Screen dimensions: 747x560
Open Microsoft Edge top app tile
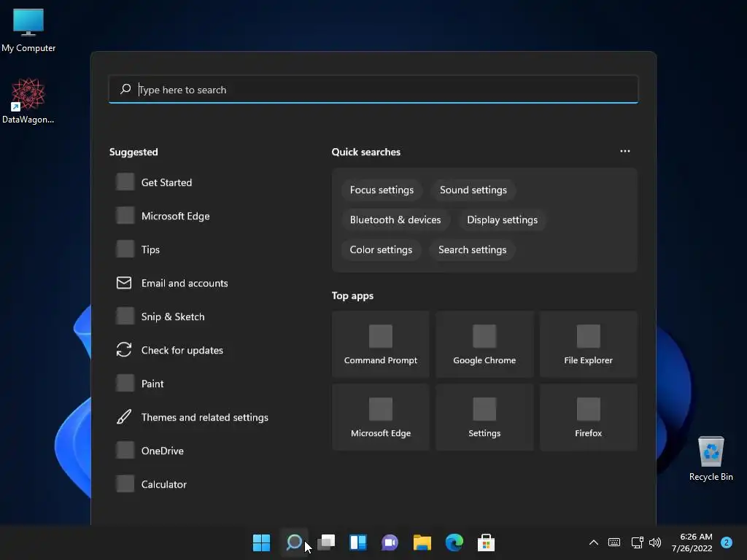tap(381, 417)
